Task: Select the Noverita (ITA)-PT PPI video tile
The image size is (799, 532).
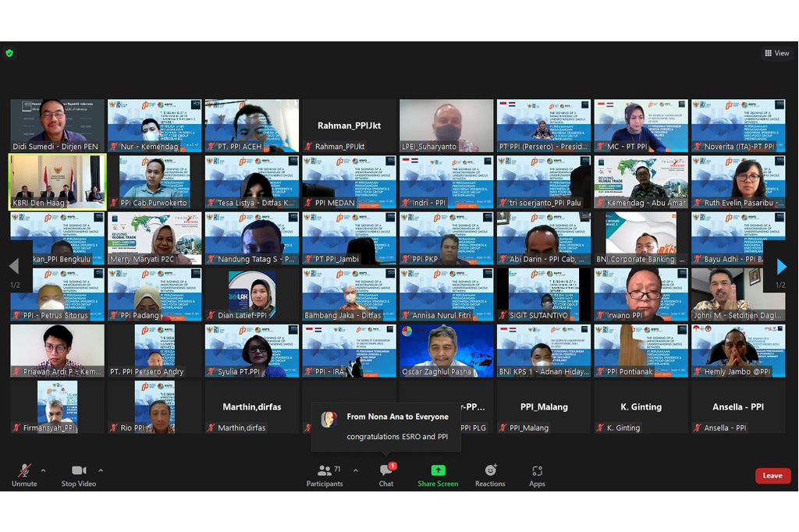Action: pos(738,126)
